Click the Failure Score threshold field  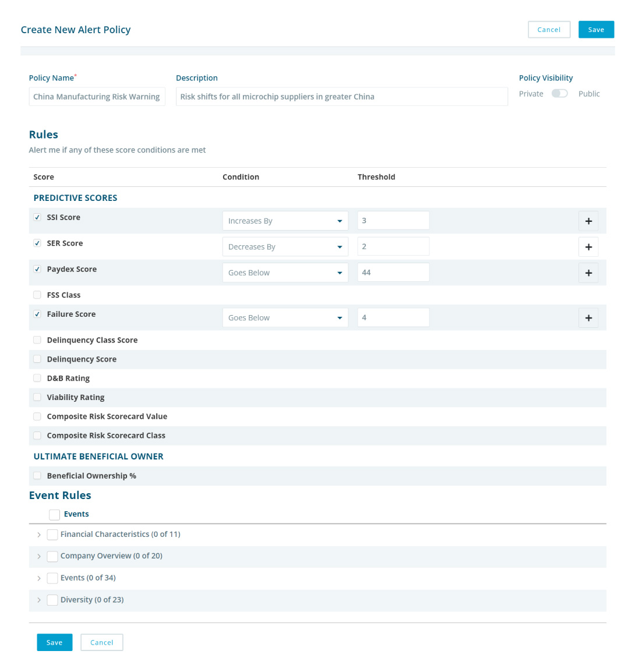pyautogui.click(x=393, y=317)
